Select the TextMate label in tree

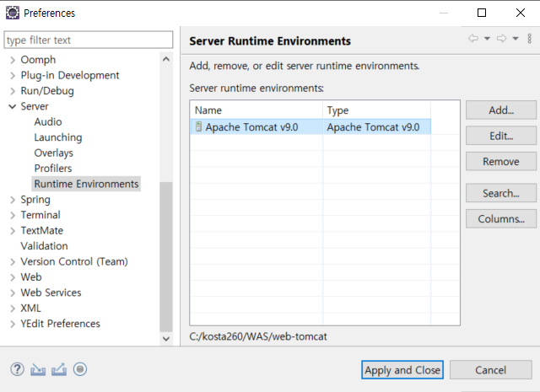[41, 231]
